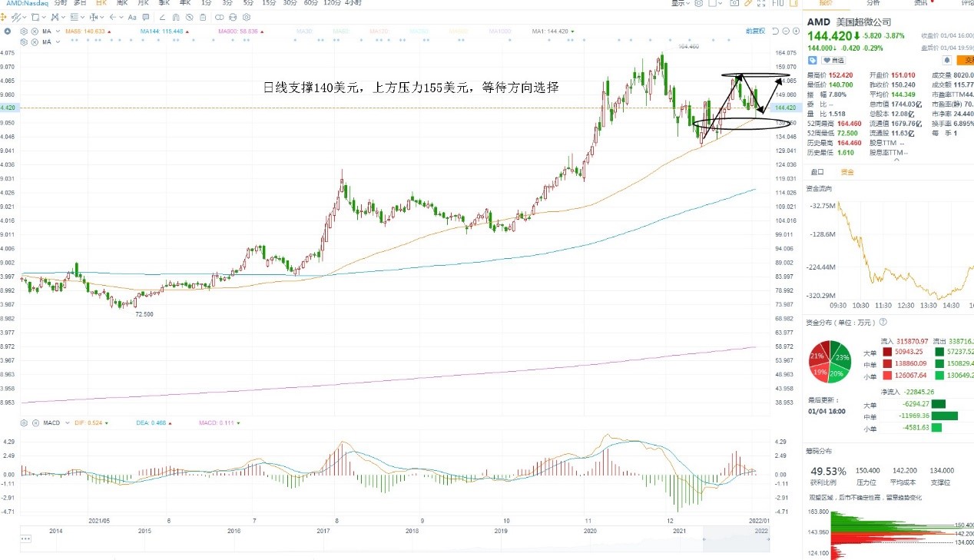974x560 pixels.
Task: Toggle the DEA line visibility
Action: pos(153,422)
